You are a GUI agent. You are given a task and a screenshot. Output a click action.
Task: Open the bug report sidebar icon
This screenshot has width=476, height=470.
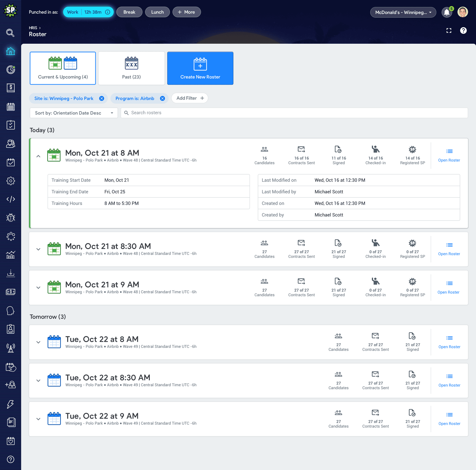point(10,218)
